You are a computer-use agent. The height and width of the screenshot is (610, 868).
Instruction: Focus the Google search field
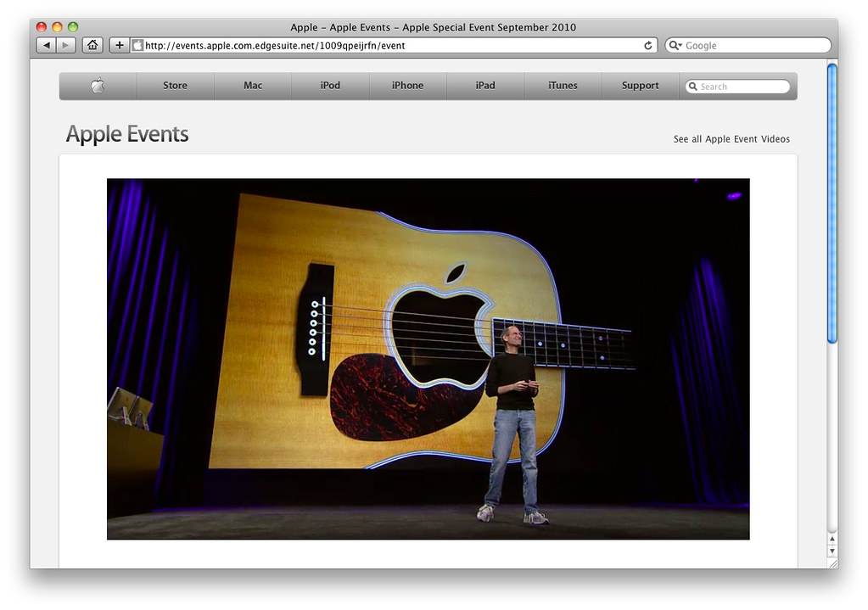coord(748,46)
